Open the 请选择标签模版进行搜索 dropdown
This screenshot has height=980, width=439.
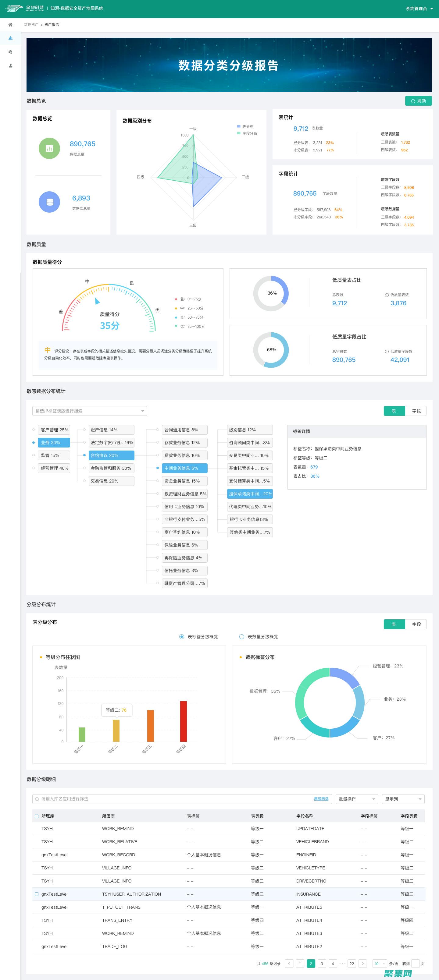89,411
